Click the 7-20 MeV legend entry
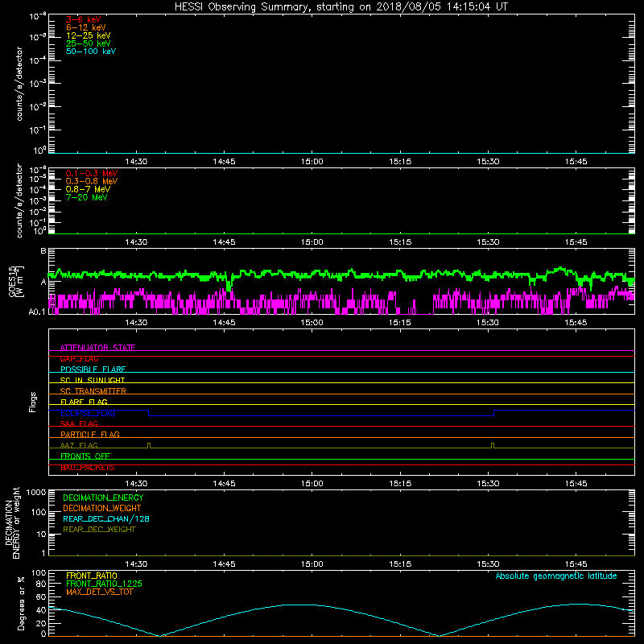Viewport: 644px width, 644px height. [x=86, y=197]
